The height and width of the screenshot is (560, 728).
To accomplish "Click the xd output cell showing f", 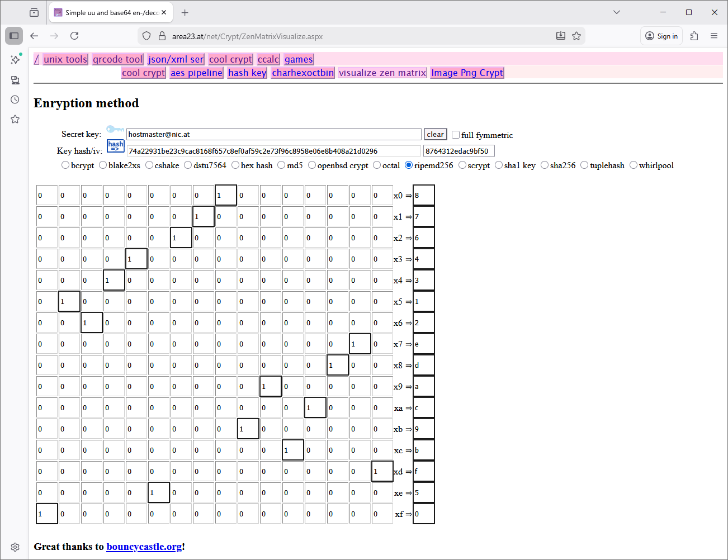I will [424, 472].
